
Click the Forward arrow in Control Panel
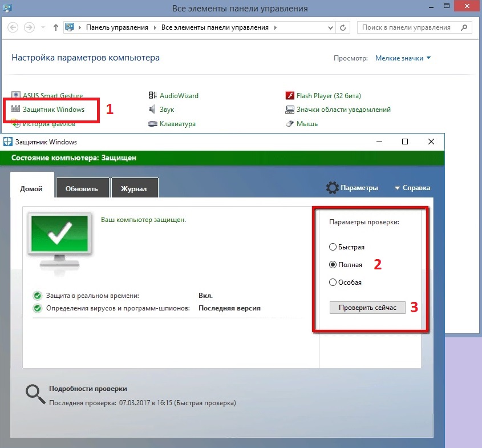pyautogui.click(x=29, y=27)
